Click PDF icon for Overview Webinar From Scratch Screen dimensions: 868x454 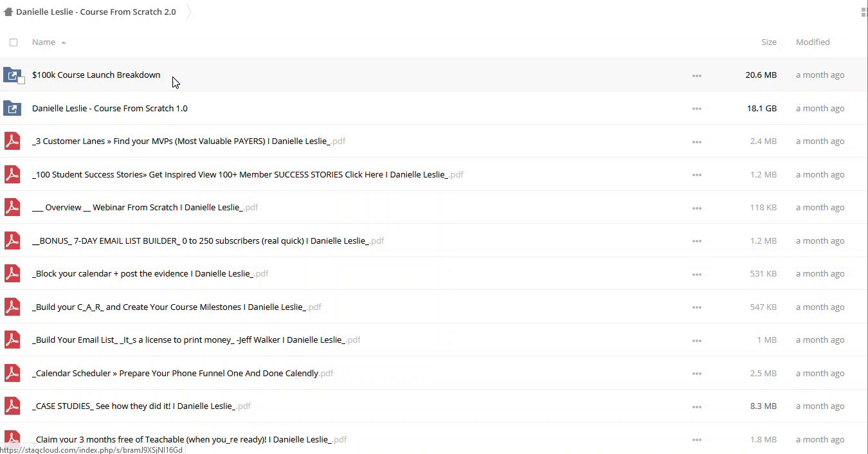pyautogui.click(x=12, y=208)
